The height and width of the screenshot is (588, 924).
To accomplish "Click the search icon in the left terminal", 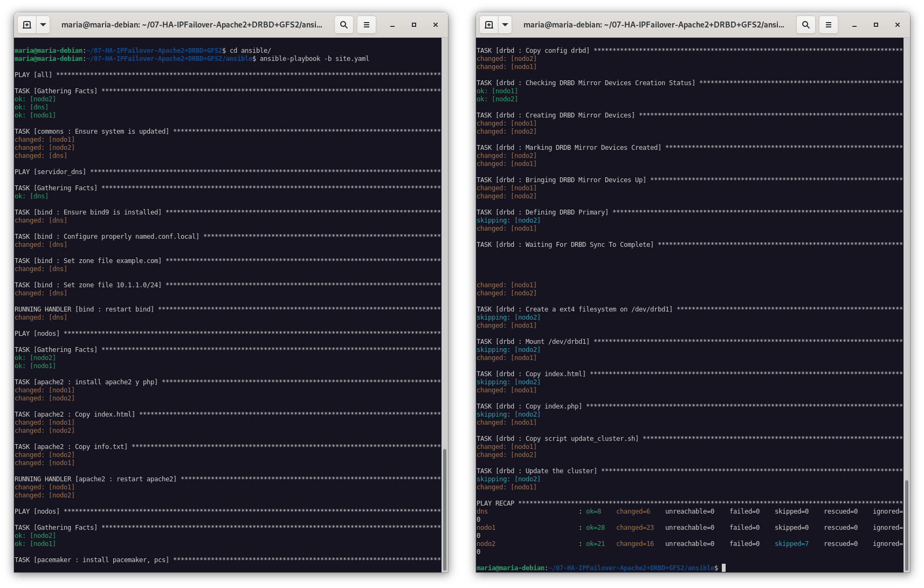I will click(344, 25).
